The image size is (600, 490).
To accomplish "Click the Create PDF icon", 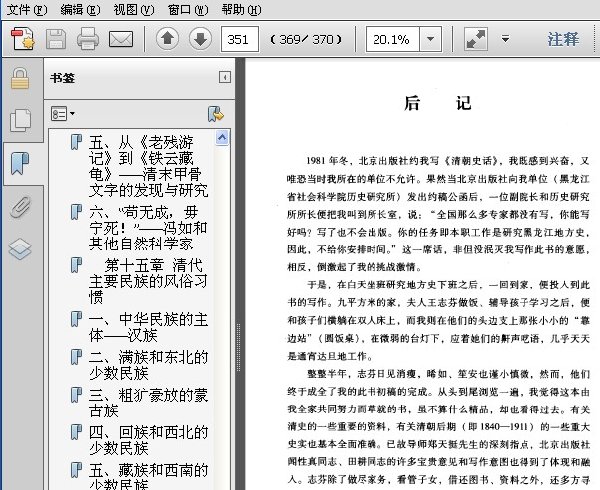I will pos(22,39).
